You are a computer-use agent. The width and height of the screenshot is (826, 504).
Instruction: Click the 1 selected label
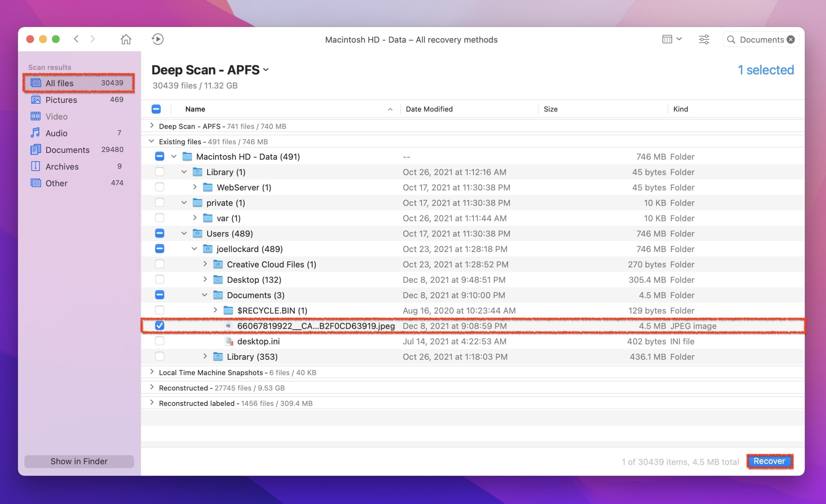(x=766, y=70)
